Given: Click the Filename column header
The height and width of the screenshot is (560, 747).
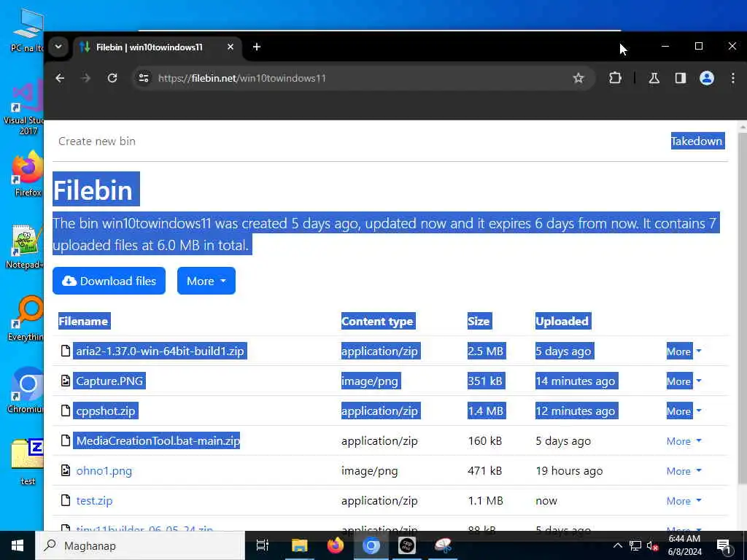Looking at the screenshot, I should click(83, 322).
